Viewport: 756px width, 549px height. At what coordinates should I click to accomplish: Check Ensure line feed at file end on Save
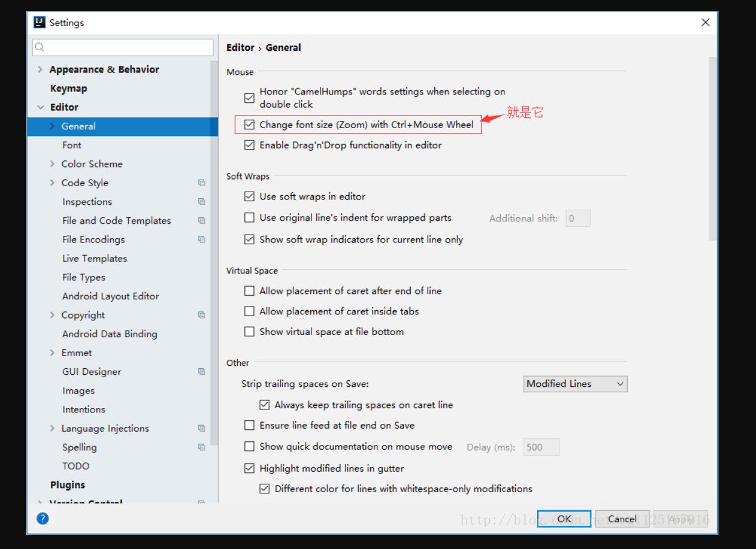click(x=249, y=426)
